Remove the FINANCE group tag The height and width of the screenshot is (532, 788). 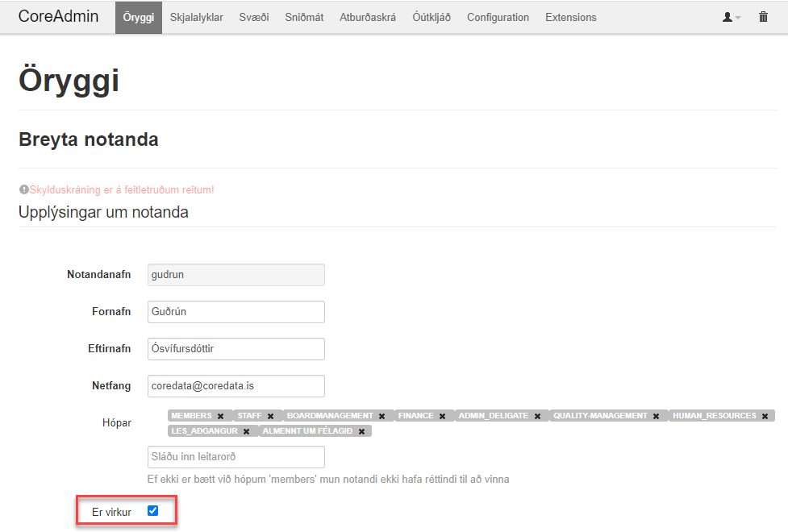click(442, 416)
